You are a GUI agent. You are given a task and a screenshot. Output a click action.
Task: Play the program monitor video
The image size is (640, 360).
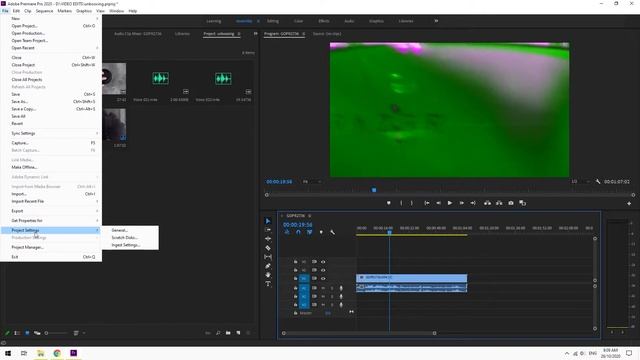point(450,203)
